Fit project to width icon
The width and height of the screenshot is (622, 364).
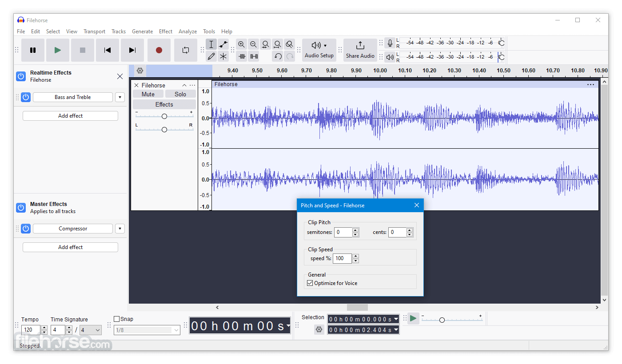(x=278, y=44)
